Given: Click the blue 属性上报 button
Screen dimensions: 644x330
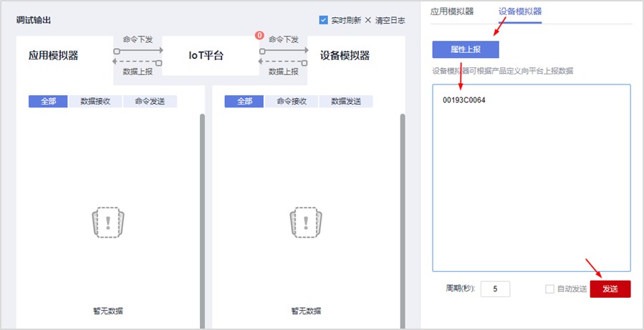Looking at the screenshot, I should (x=465, y=49).
